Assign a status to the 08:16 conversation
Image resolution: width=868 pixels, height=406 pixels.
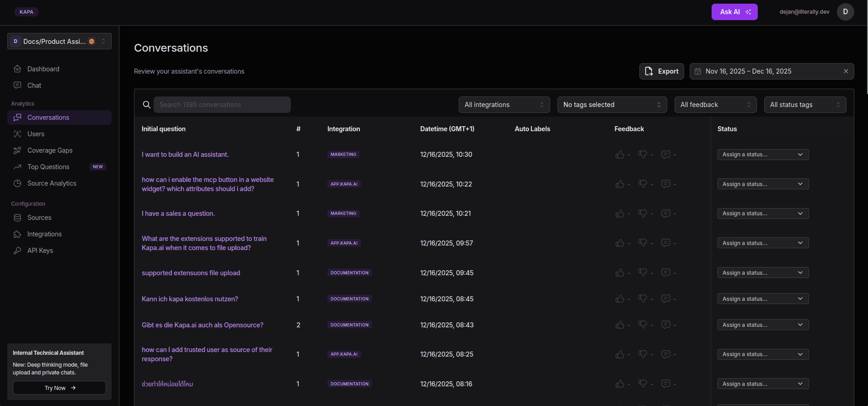point(763,384)
